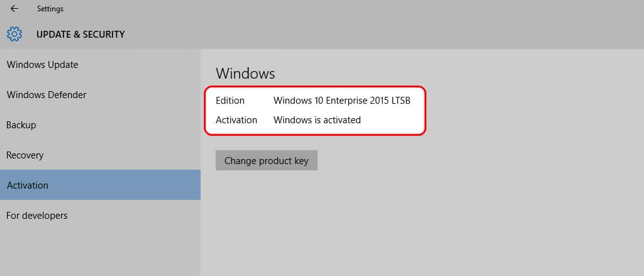The image size is (644, 276).
Task: Click empty sidebar area below For developers
Action: point(100,253)
